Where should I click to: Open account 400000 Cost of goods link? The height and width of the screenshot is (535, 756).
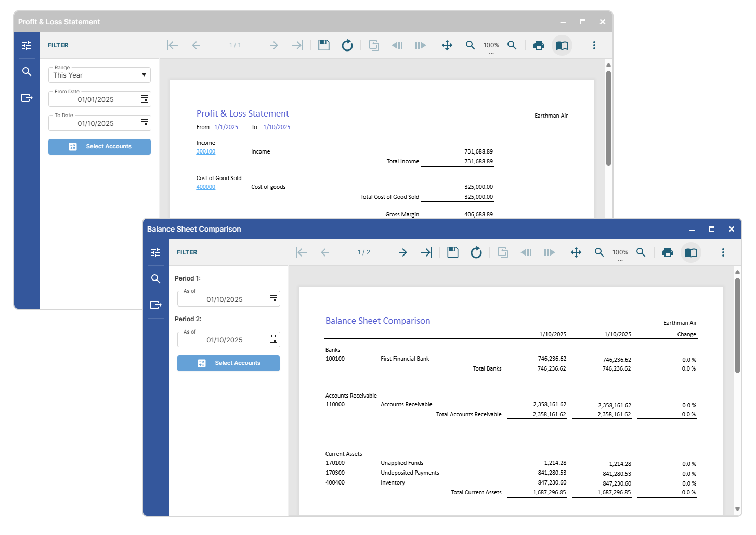(206, 187)
